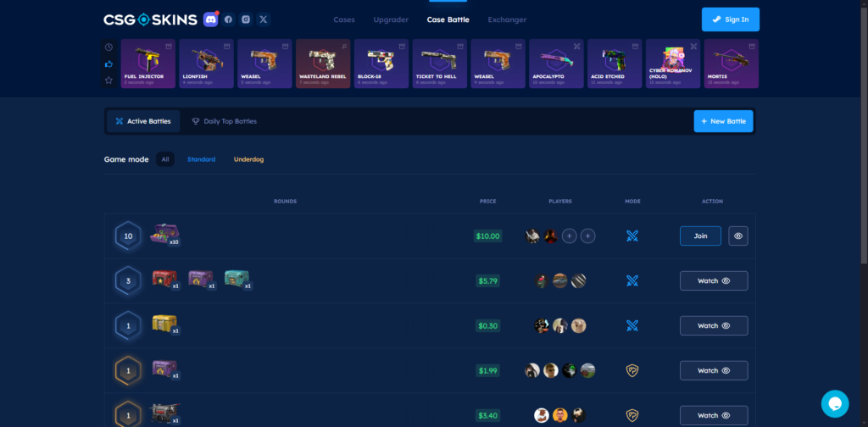
Task: Open the Wasteland Rebel drop card
Action: click(x=323, y=64)
